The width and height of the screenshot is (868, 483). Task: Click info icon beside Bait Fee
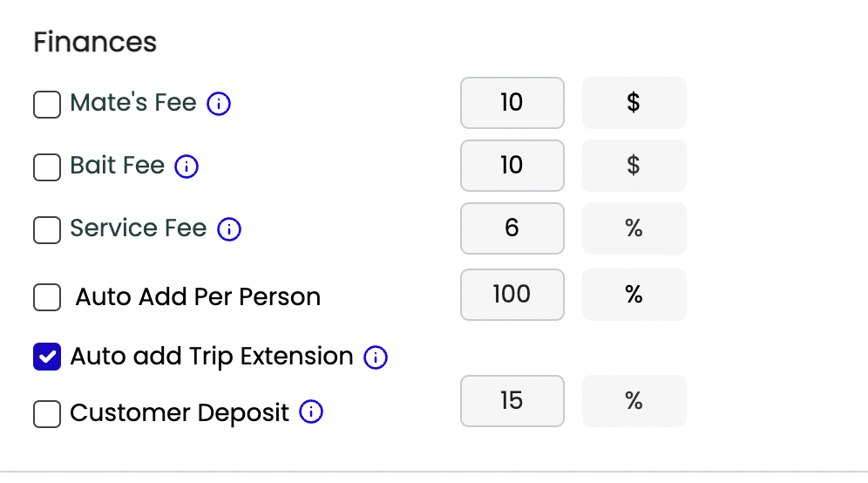tap(186, 167)
